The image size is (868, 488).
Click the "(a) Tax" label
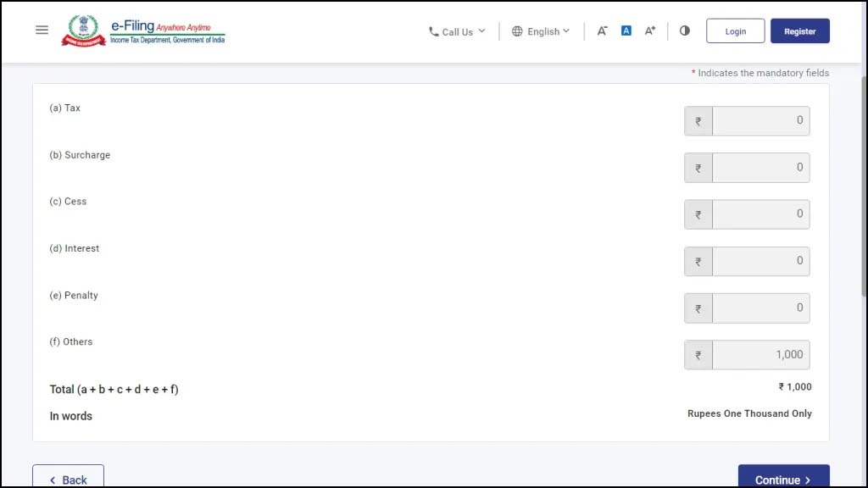[64, 108]
